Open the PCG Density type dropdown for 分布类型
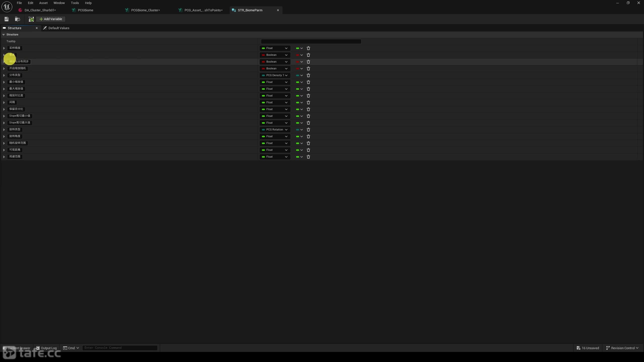This screenshot has width=644, height=362. point(275,75)
